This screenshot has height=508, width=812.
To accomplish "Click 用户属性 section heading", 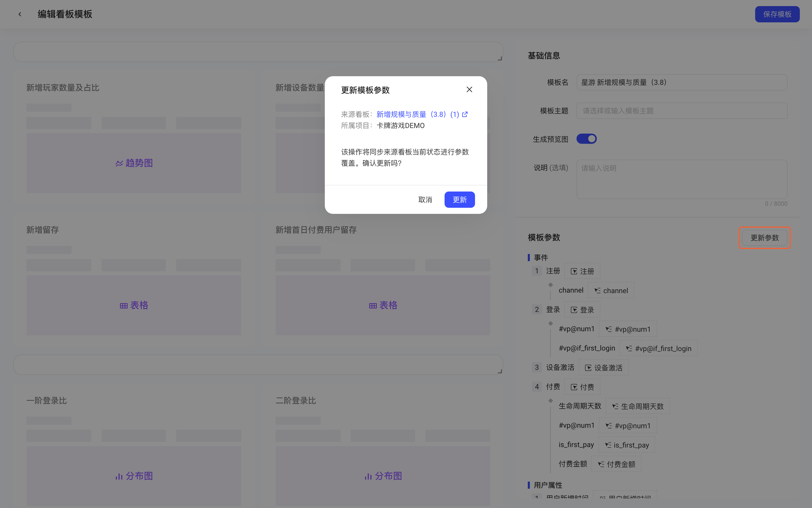I will pos(548,485).
